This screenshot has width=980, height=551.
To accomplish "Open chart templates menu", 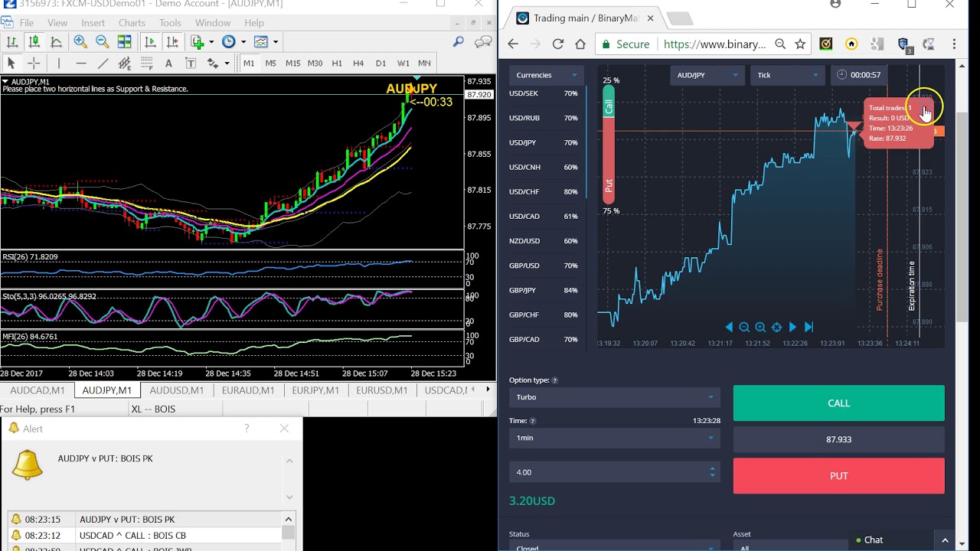I will coord(261,42).
